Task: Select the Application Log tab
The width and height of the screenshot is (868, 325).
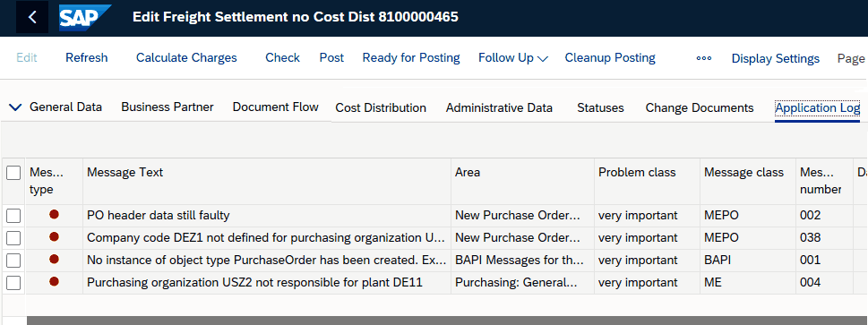Action: [818, 108]
